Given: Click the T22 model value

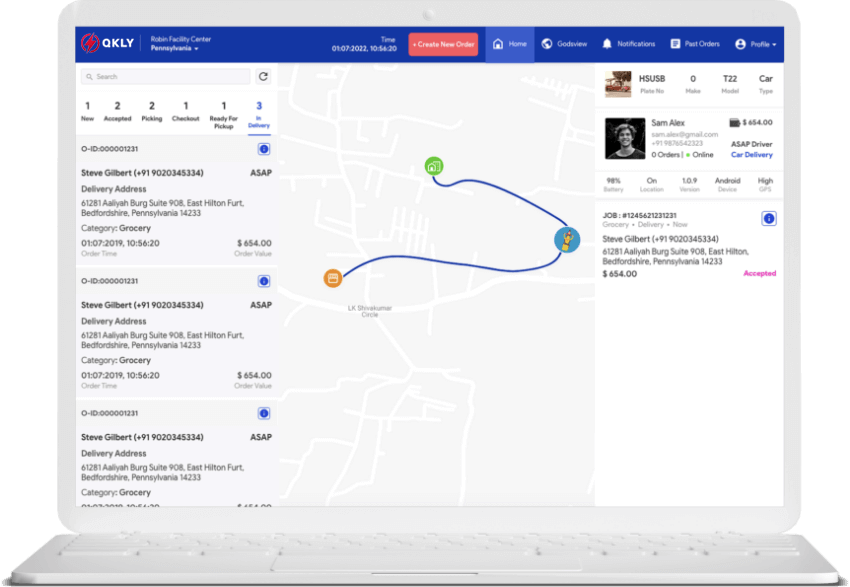Looking at the screenshot, I should pos(730,79).
